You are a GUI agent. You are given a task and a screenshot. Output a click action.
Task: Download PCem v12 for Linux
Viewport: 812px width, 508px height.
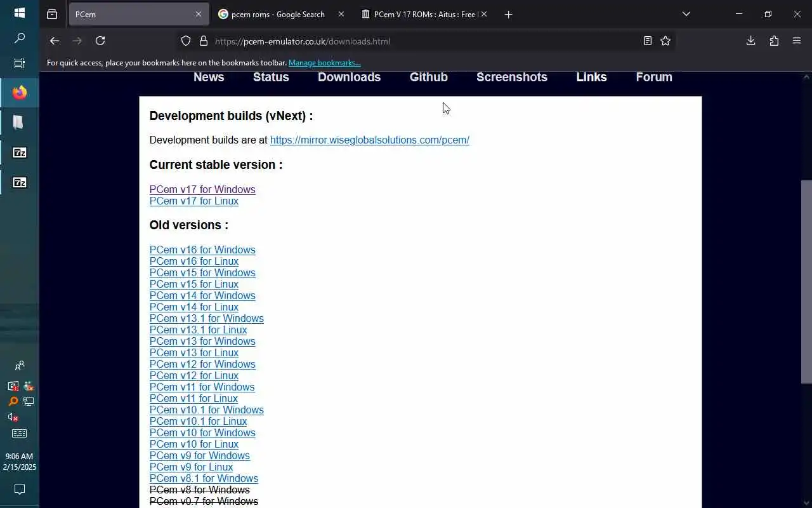point(194,375)
